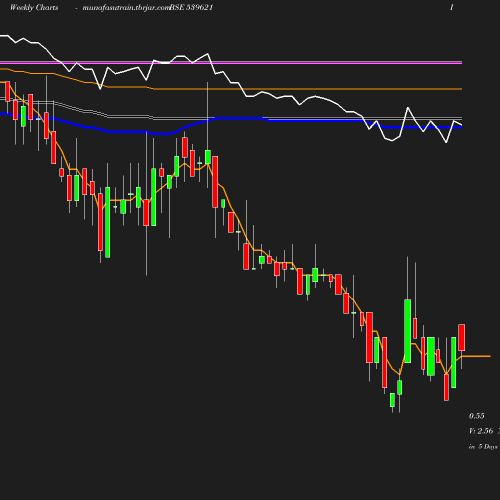Click the munafasutra website text in header
This screenshot has height=500, width=500.
click(126, 7)
